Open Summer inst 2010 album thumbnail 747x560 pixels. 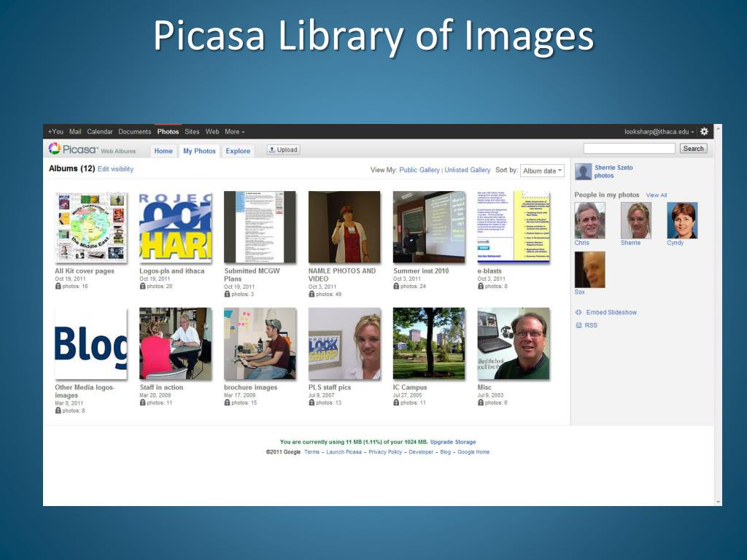pyautogui.click(x=429, y=227)
